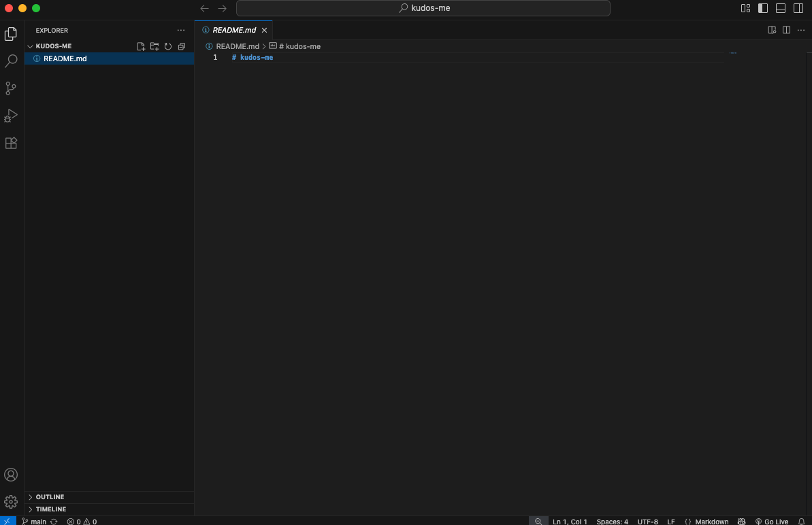
Task: Open the Search view in activity bar
Action: point(11,61)
